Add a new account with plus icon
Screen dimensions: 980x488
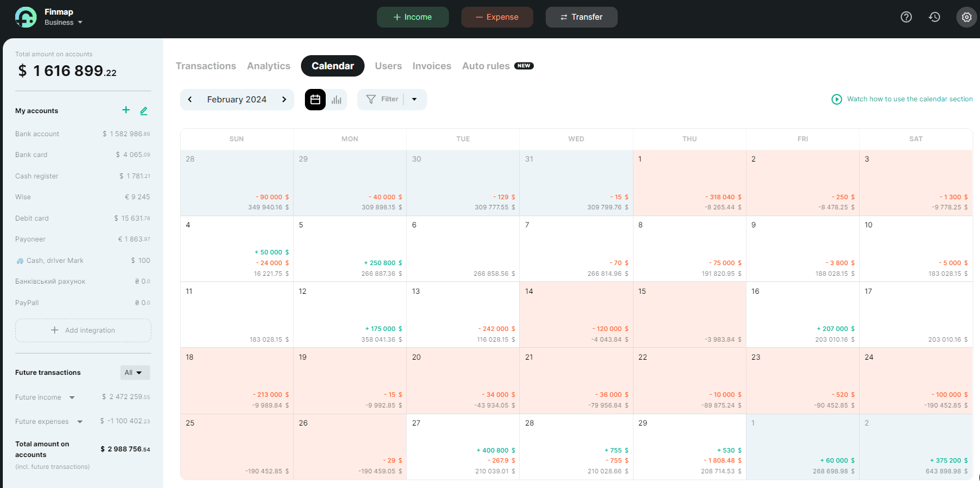click(126, 110)
